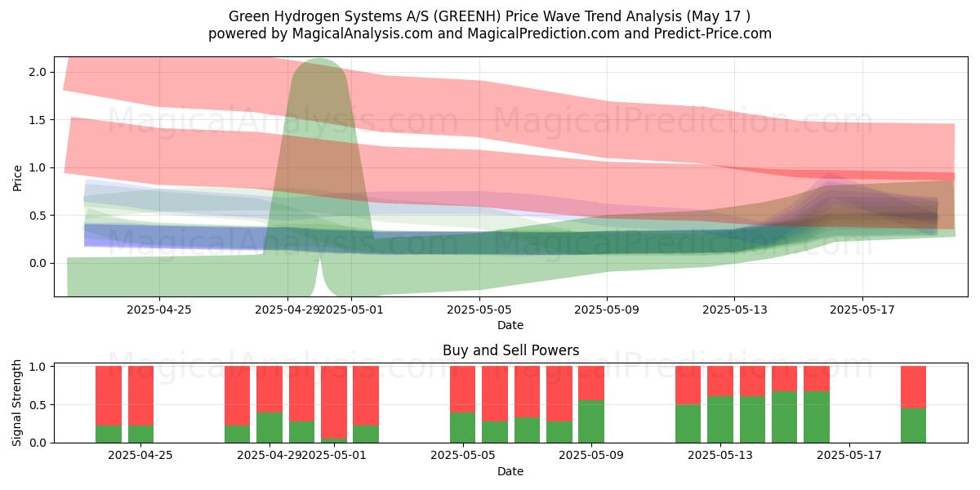Click the 2.0 tick on the Price axis
This screenshot has height=490, width=980.
(x=38, y=72)
